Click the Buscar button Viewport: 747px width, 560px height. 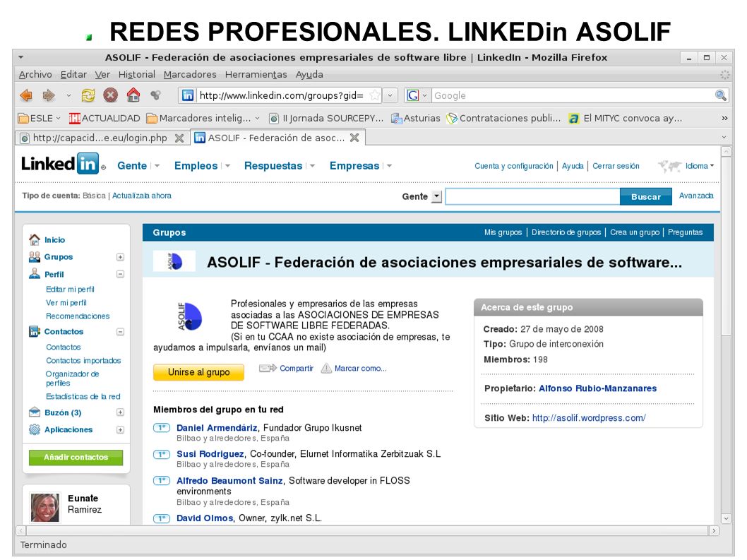click(x=645, y=196)
